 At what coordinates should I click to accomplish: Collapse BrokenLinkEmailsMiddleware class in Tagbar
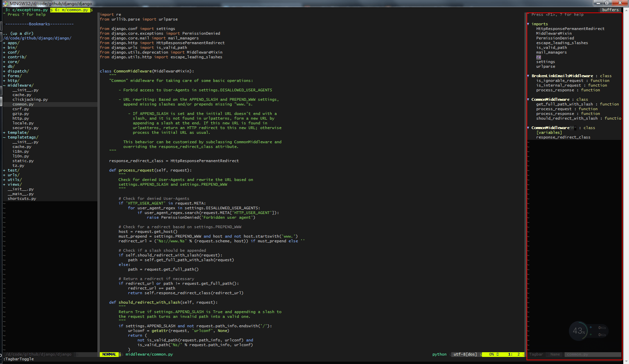(528, 76)
